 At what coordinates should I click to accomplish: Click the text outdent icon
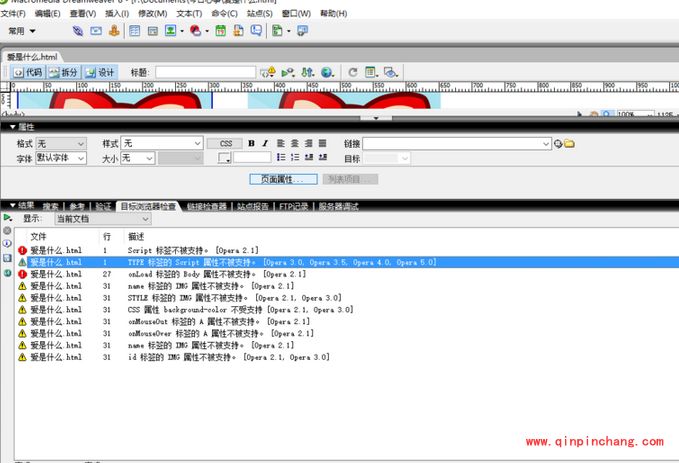point(309,157)
